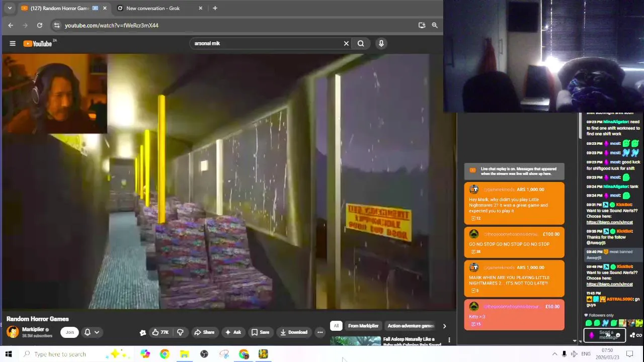Screen dimensions: 644x362
Task: Open the more actions ellipsis menu
Action: [320, 332]
